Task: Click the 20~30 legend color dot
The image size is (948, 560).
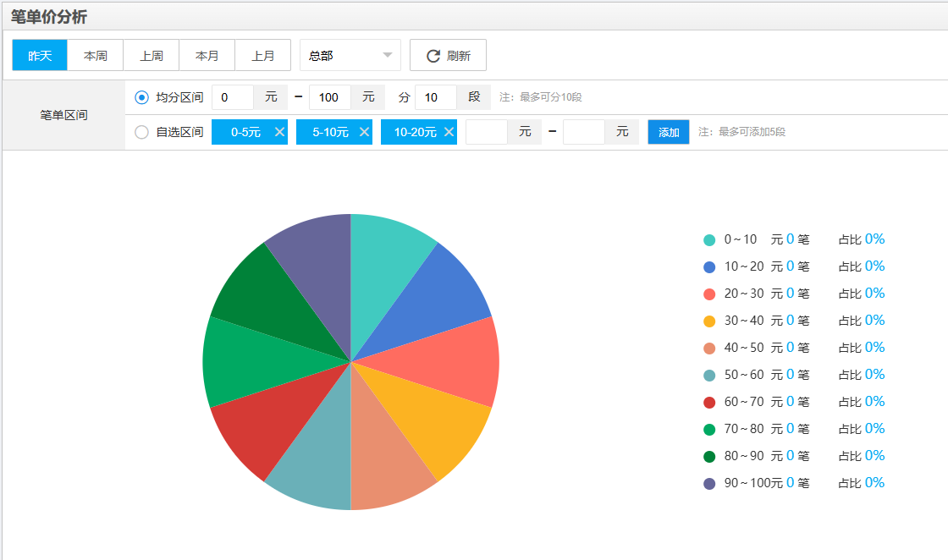Action: click(x=709, y=294)
